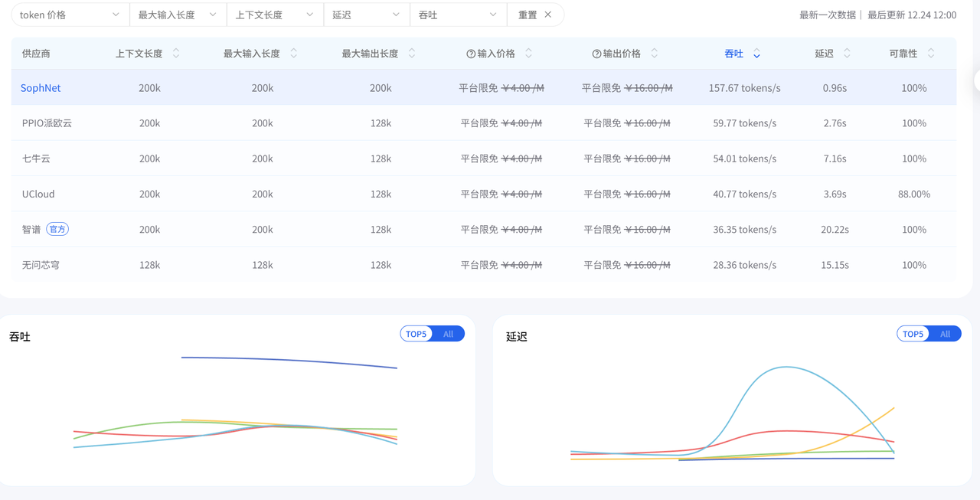Open the 最大输入长度 filter dropdown
The height and width of the screenshot is (500, 980).
pos(178,15)
